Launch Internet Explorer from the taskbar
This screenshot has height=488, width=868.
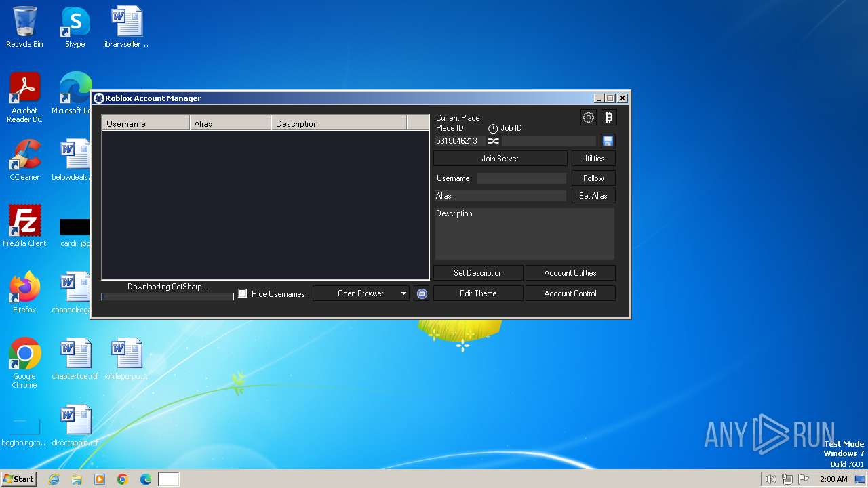(54, 479)
